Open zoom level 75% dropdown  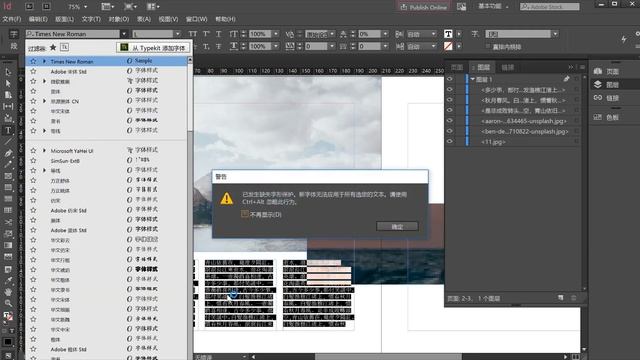pos(86,7)
